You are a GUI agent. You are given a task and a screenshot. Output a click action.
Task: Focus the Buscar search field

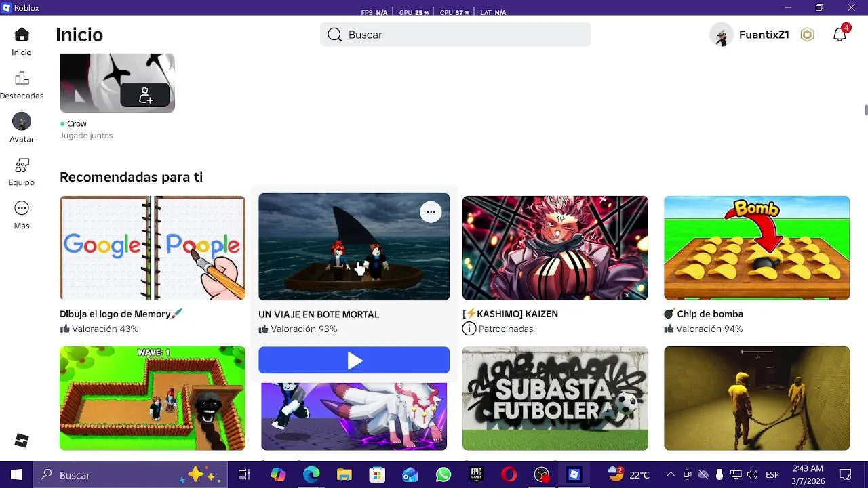(456, 35)
